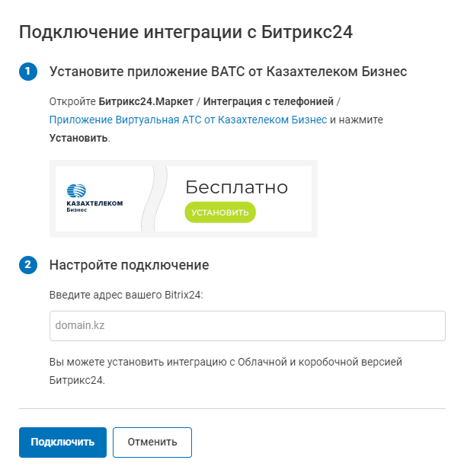Click the bold Установить word in instructions
The image size is (464, 476).
click(78, 139)
